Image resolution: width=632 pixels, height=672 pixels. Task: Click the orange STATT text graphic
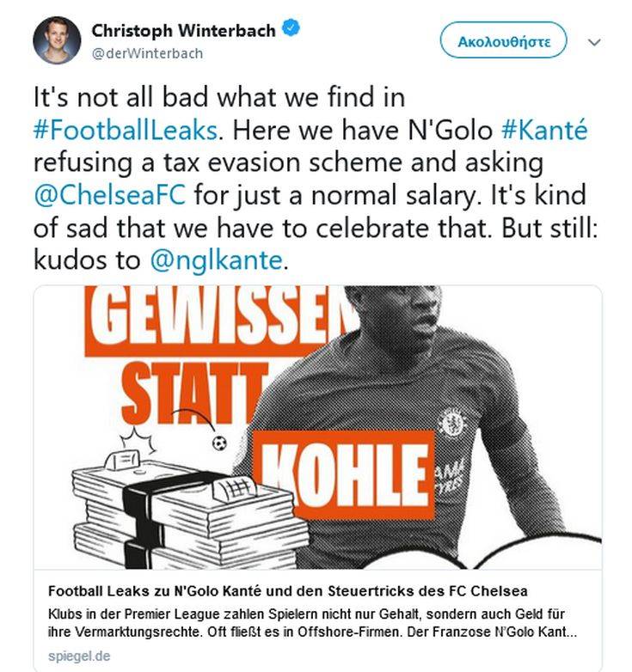[x=185, y=391]
